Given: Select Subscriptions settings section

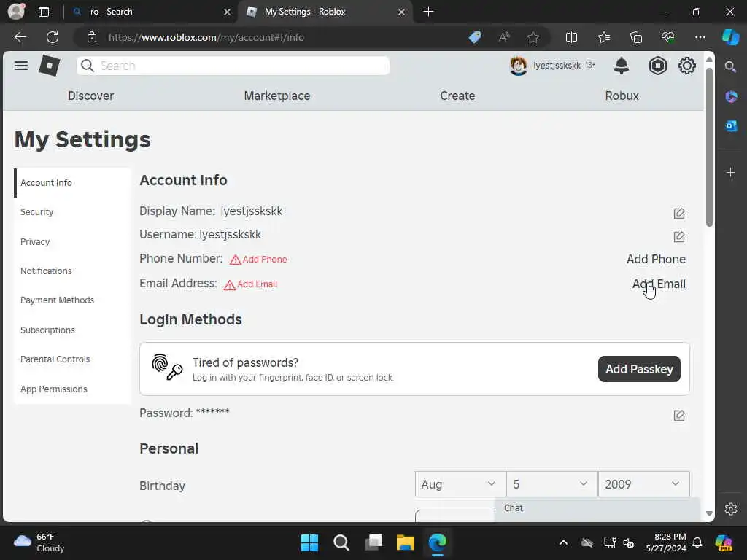Looking at the screenshot, I should (72, 330).
